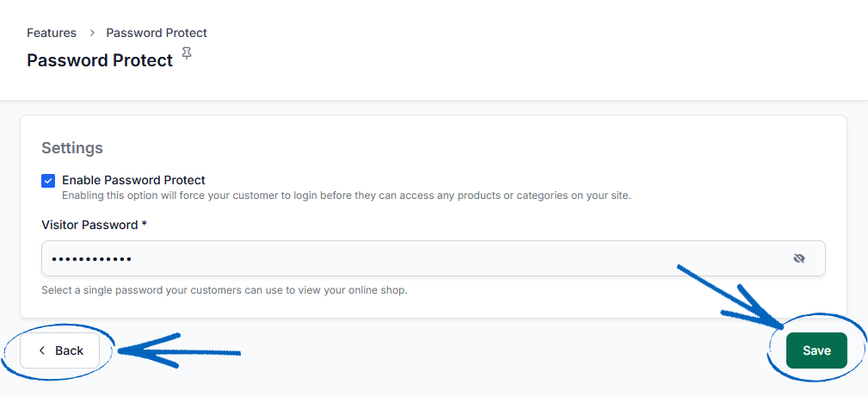Select the Password Protect breadcrumb item
This screenshot has height=397, width=868.
click(x=157, y=33)
